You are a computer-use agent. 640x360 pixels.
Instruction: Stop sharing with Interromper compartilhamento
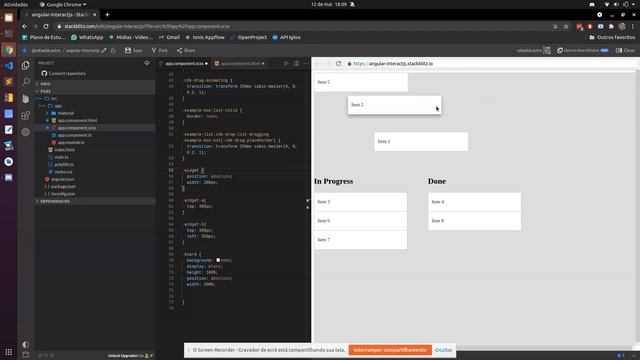click(390, 350)
